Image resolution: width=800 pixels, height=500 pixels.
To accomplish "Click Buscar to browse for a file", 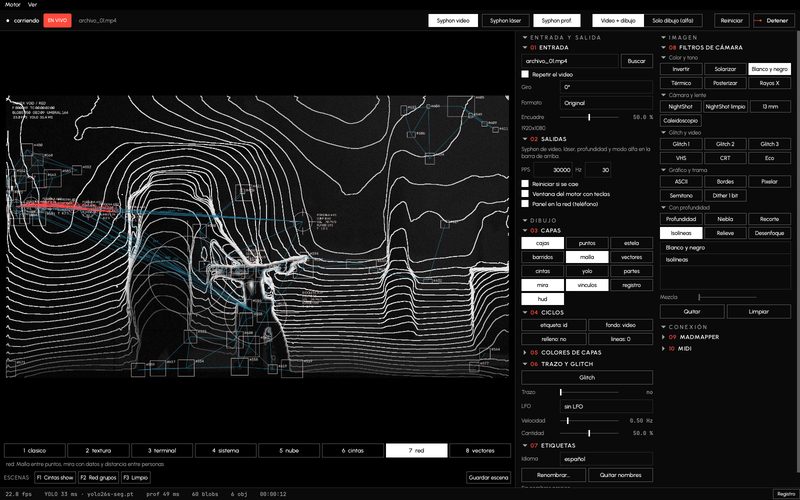I will [636, 61].
